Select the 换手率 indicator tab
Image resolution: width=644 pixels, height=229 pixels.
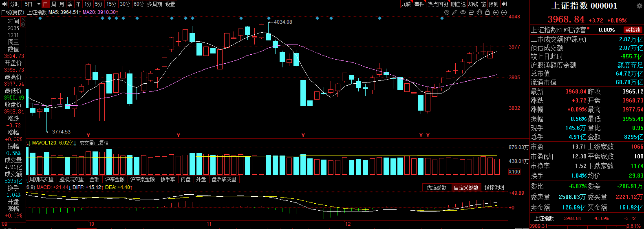pyautogui.click(x=168, y=179)
